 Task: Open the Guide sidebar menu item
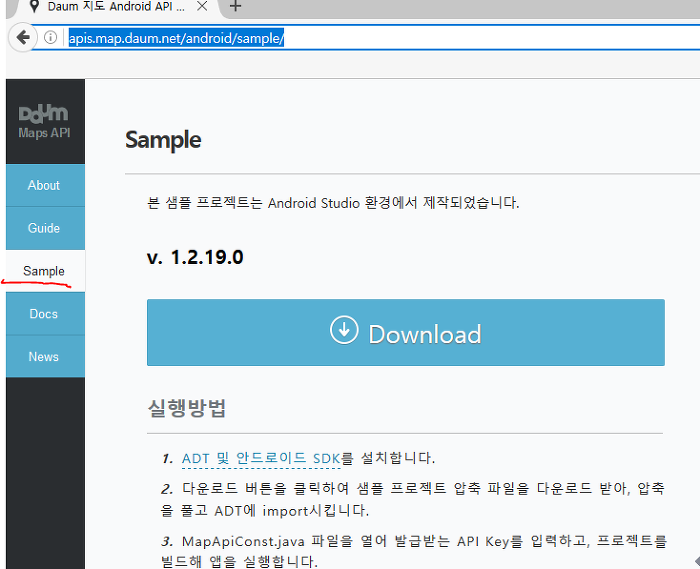coord(45,228)
